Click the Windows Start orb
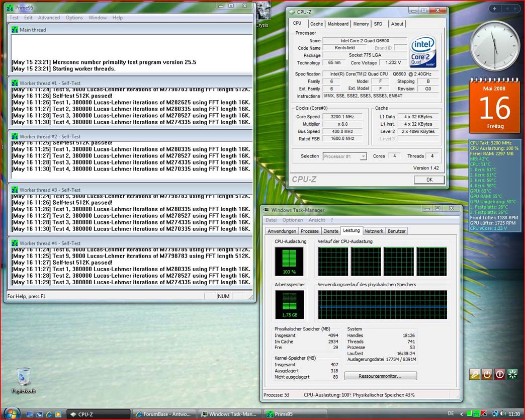 pyautogui.click(x=11, y=413)
